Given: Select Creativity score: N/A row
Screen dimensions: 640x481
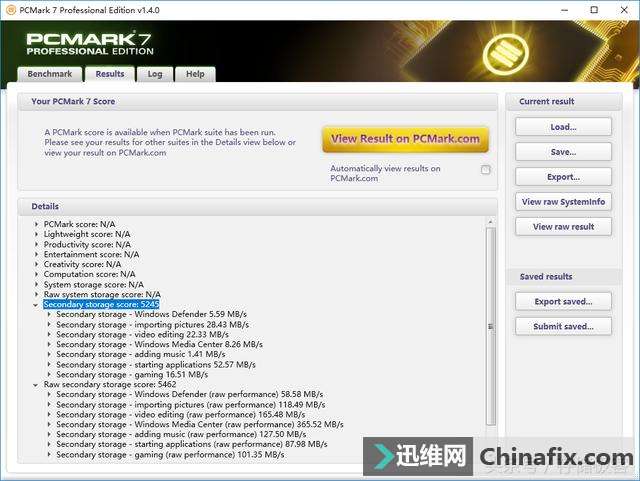Looking at the screenshot, I should point(82,265).
